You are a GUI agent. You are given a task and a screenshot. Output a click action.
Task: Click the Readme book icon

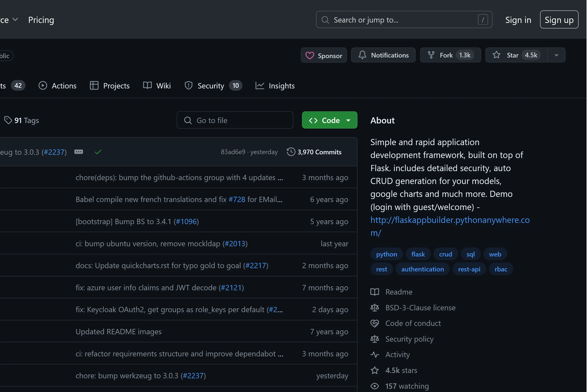(374, 292)
